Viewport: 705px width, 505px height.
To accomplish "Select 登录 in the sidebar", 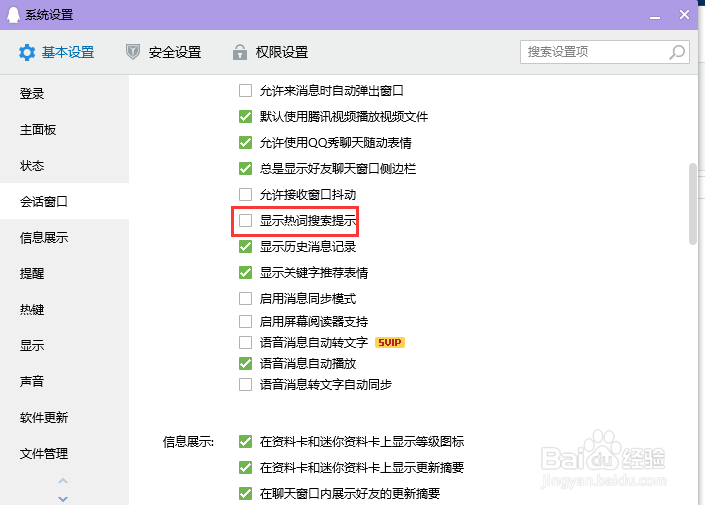I will click(x=64, y=94).
